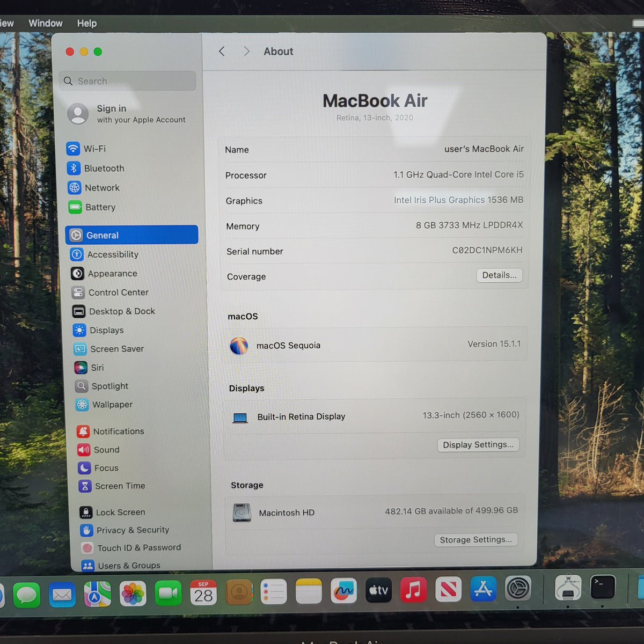Launch Notes from the Dock
Screen dimensions: 644x644
point(309,591)
